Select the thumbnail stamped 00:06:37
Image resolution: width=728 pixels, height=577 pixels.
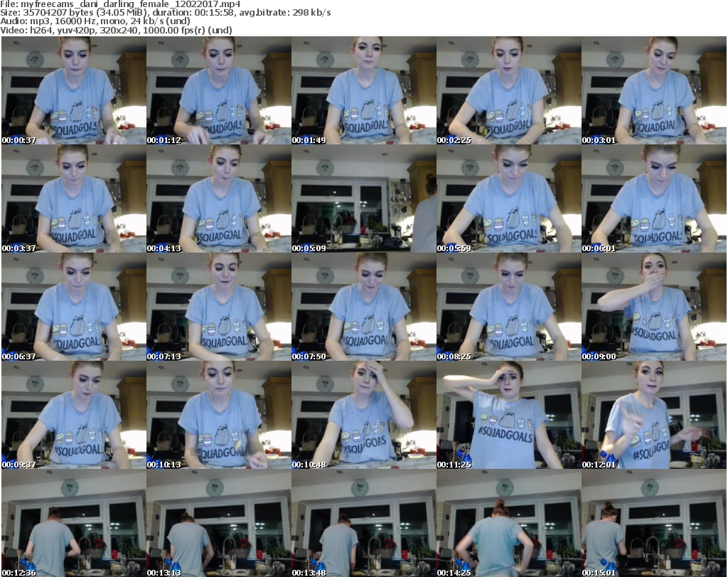pos(74,307)
